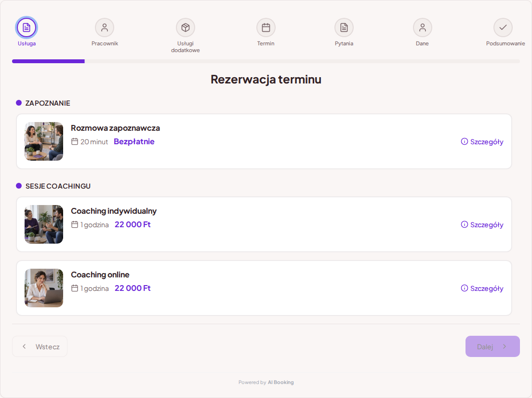This screenshot has width=532, height=398.
Task: Click the Dane step label
Action: 423,43
